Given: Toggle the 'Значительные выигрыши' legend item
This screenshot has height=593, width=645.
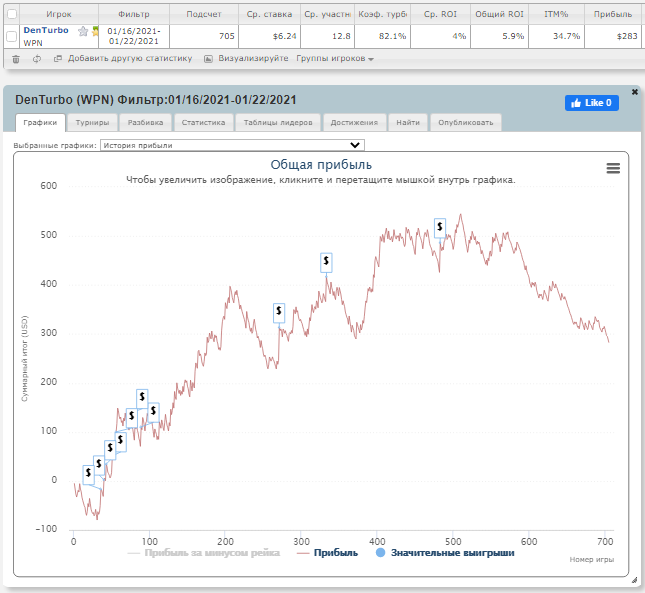Looking at the screenshot, I should [x=443, y=552].
